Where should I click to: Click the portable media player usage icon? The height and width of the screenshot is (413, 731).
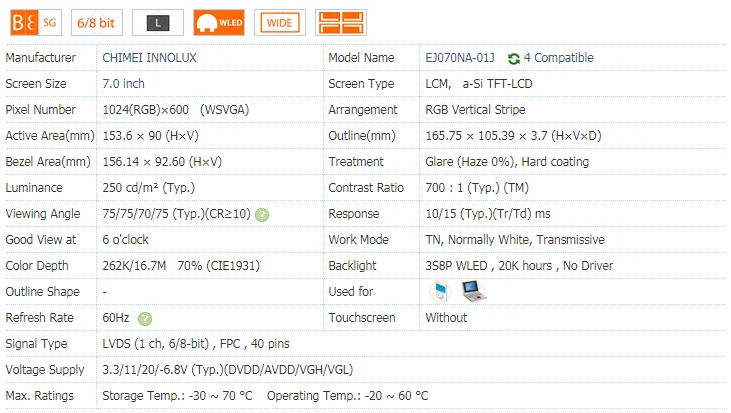click(440, 291)
